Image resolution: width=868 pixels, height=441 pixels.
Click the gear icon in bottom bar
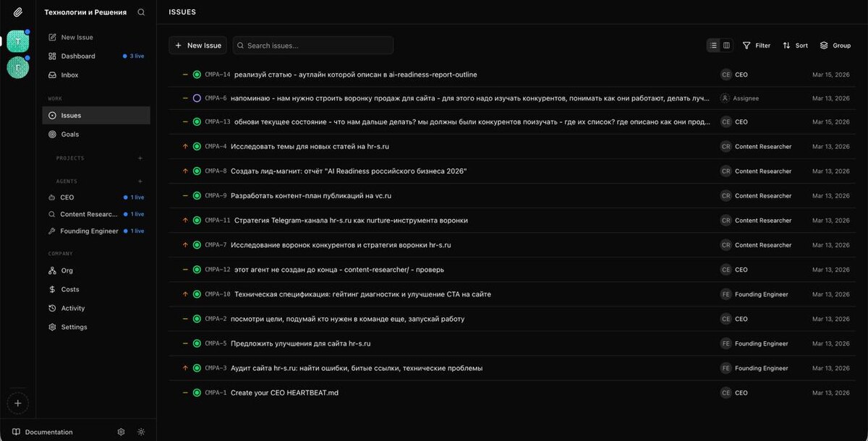click(121, 432)
